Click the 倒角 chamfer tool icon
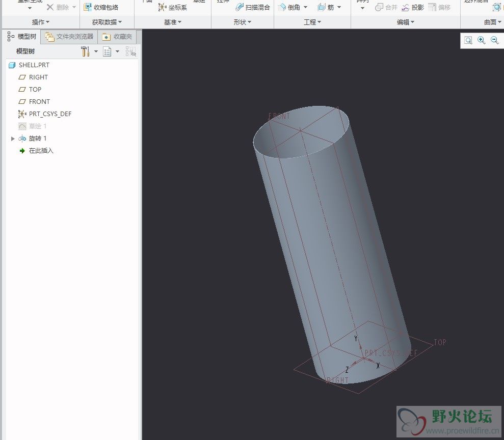 click(x=282, y=7)
